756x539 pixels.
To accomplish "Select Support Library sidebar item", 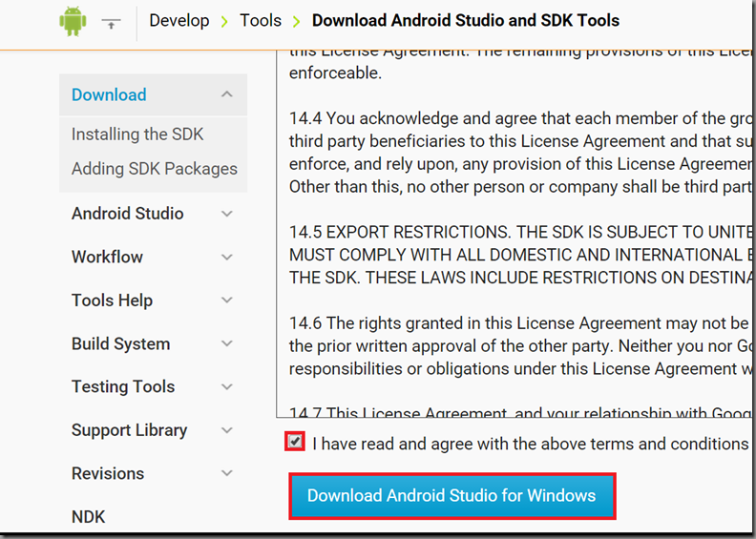I will point(129,430).
